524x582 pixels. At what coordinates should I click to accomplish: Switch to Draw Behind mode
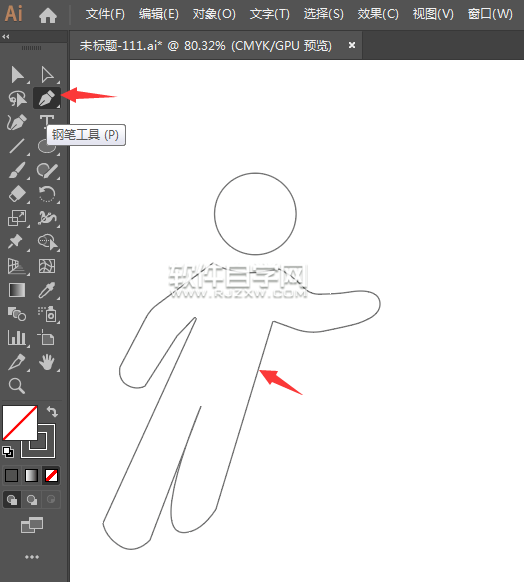pos(32,500)
